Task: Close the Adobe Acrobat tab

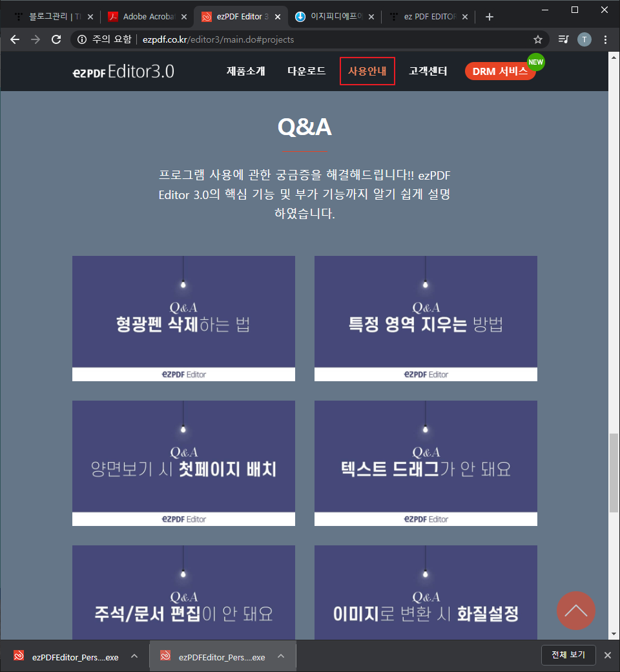Action: click(x=184, y=17)
